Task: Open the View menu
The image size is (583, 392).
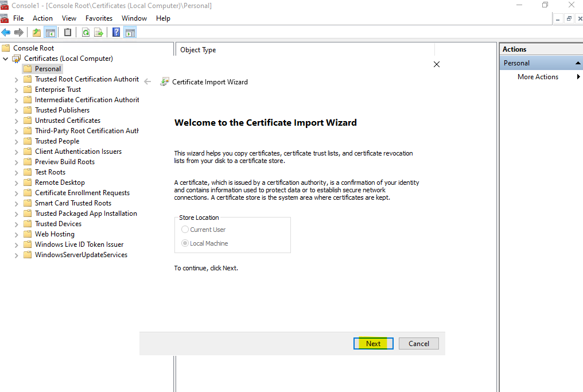Action: (69, 18)
